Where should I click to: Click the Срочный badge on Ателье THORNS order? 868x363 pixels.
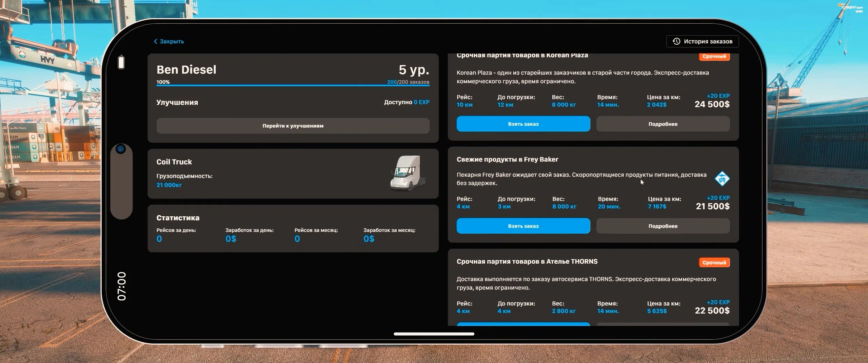(x=714, y=262)
